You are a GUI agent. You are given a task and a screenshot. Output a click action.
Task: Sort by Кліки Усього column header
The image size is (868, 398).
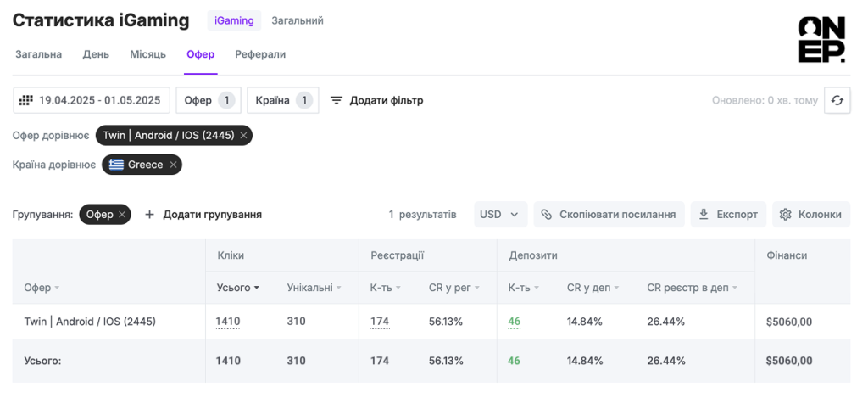tap(238, 287)
